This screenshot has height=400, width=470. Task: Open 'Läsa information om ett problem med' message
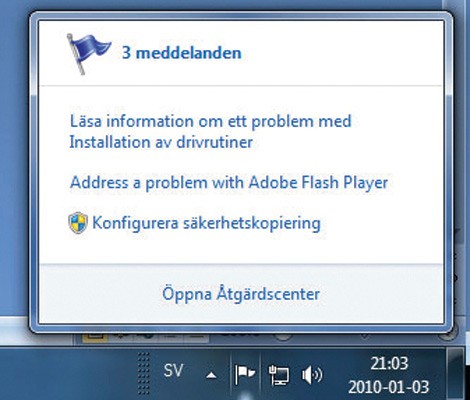click(211, 121)
